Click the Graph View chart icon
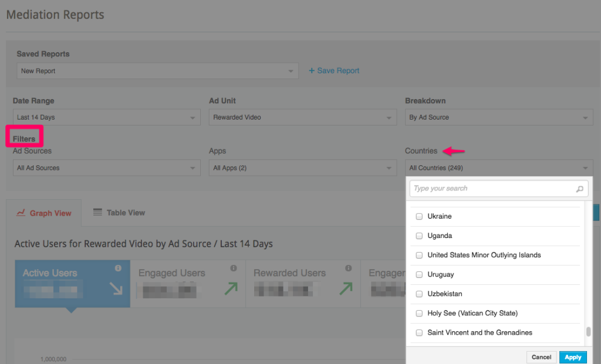Screen dimensions: 601x364 [21, 213]
